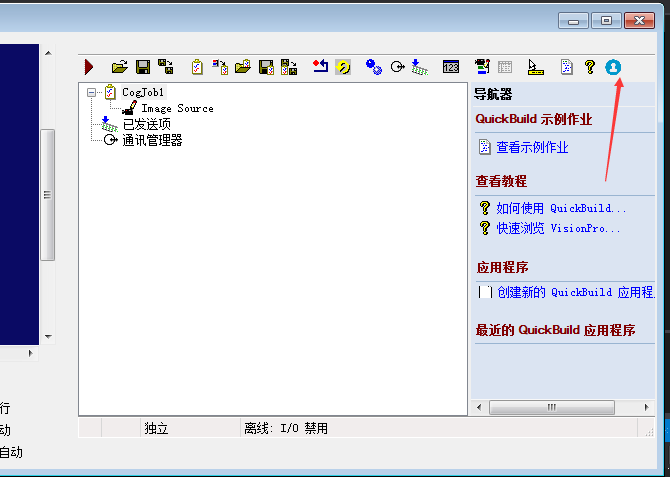670x477 pixels.
Task: Select 通讯管理器 tree item
Action: pyautogui.click(x=153, y=140)
